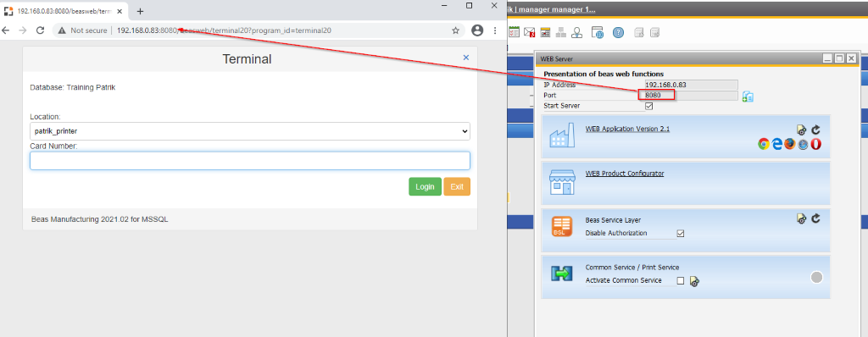
Task: Maximize the WEB Server window
Action: click(840, 58)
